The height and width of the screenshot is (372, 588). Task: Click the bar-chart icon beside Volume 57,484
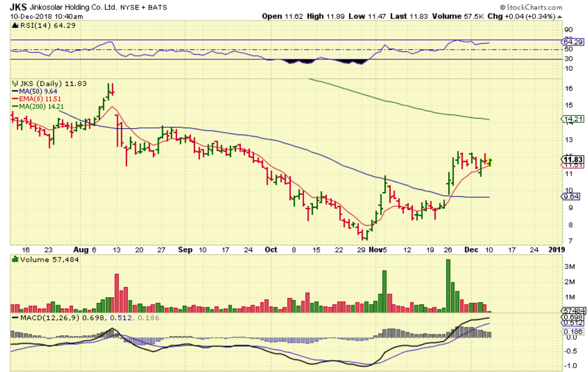[15, 259]
